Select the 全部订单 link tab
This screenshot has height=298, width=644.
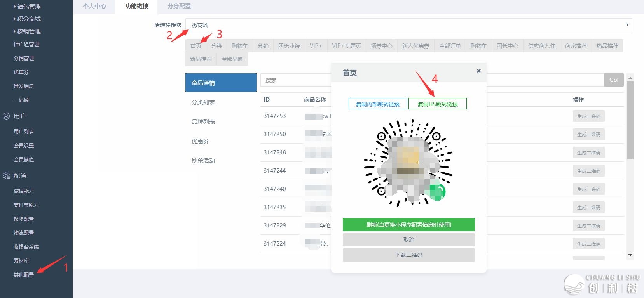coord(450,46)
